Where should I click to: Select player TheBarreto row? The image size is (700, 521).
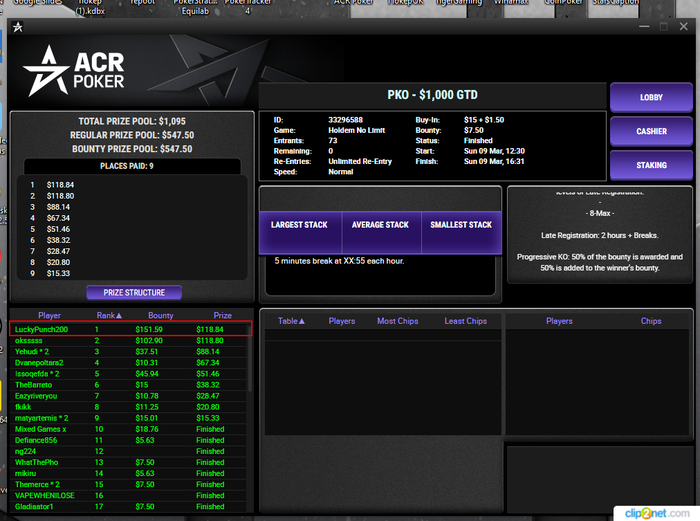tap(128, 385)
